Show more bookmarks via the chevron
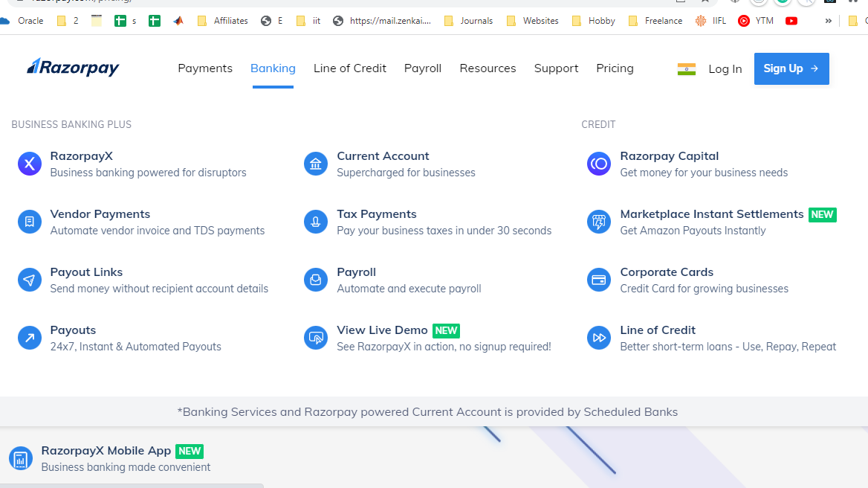 [828, 21]
